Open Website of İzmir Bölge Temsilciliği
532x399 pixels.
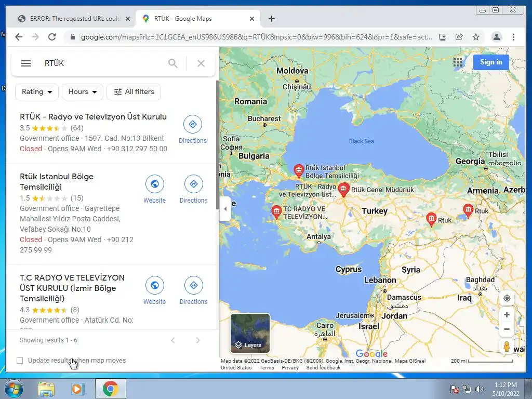coord(155,291)
